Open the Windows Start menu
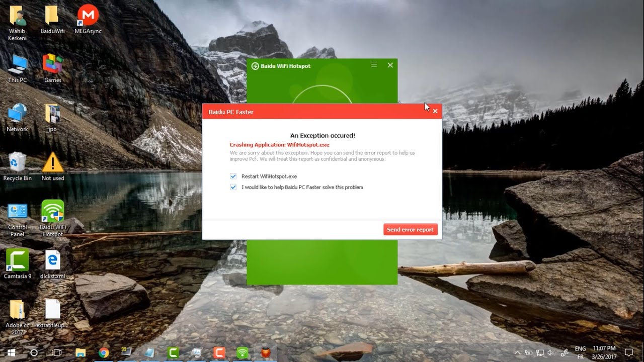Image resolution: width=644 pixels, height=362 pixels. coord(11,352)
